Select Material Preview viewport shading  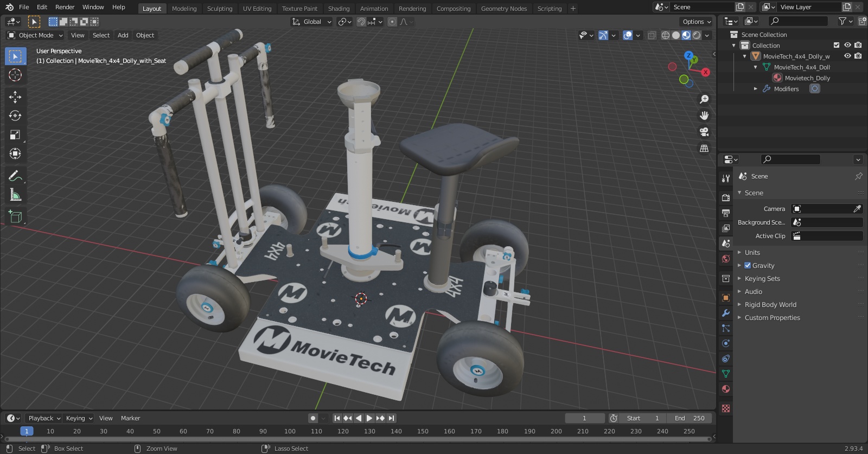pyautogui.click(x=686, y=35)
